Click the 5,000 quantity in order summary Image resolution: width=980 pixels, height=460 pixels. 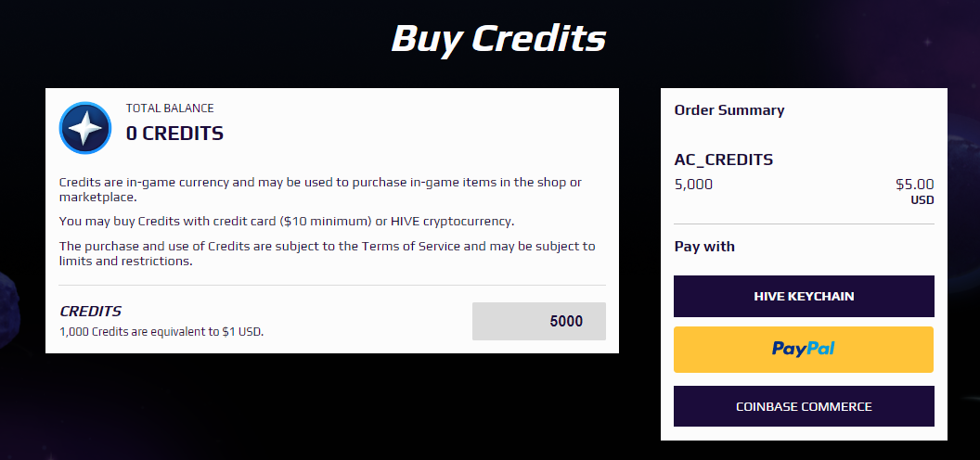tap(693, 185)
